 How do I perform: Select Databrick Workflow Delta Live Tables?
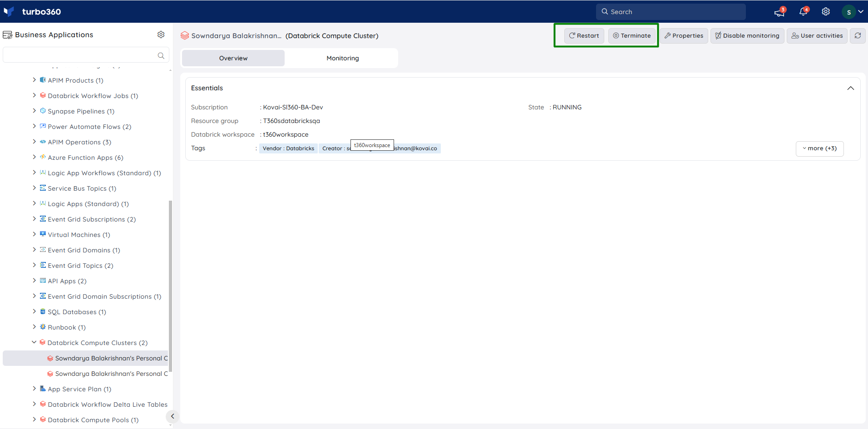coord(108,404)
